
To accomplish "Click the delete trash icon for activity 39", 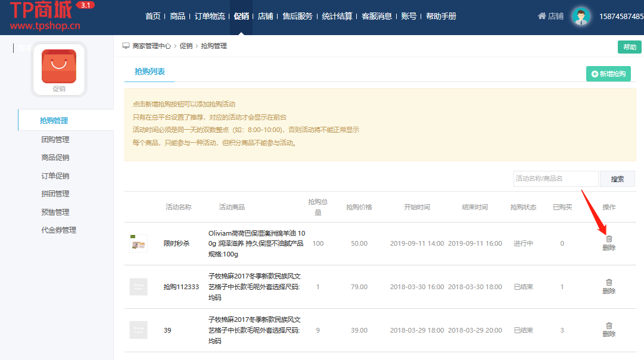I will (x=609, y=325).
